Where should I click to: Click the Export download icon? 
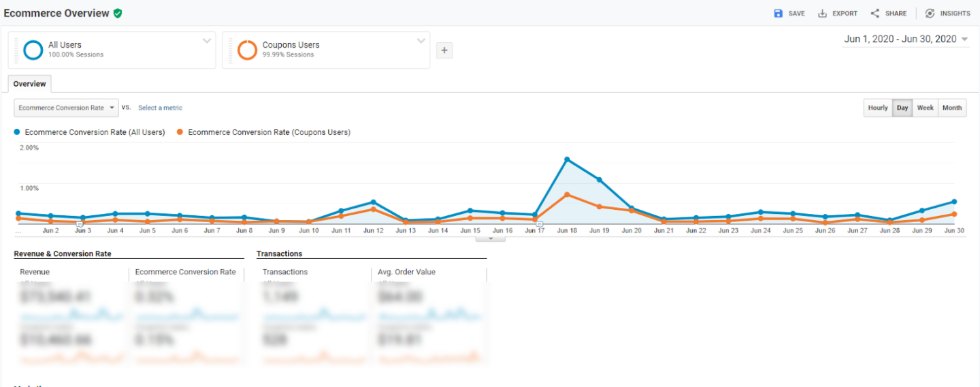(822, 14)
